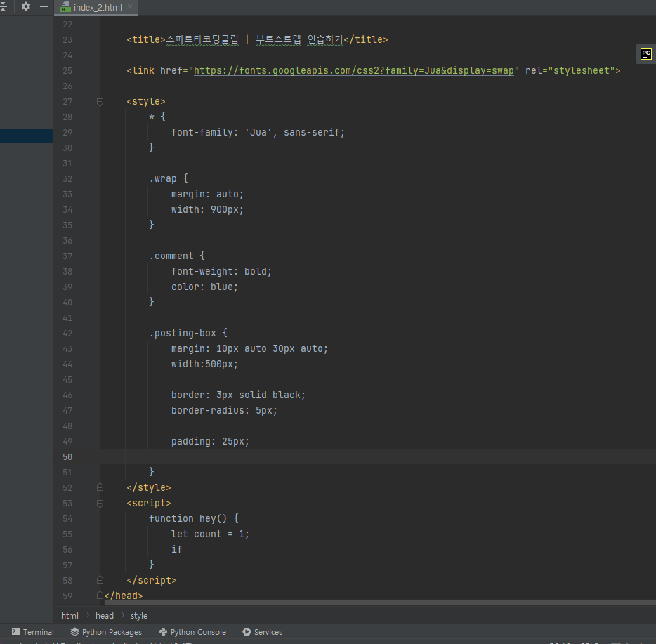This screenshot has height=644, width=656.
Task: Open the Google Fonts stylesheet link
Action: coord(353,71)
